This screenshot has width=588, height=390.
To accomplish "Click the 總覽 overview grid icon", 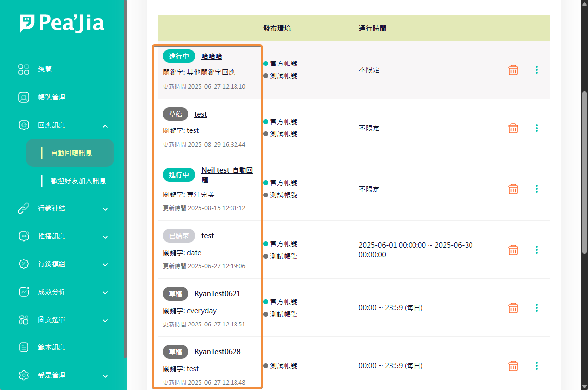I will click(x=24, y=69).
